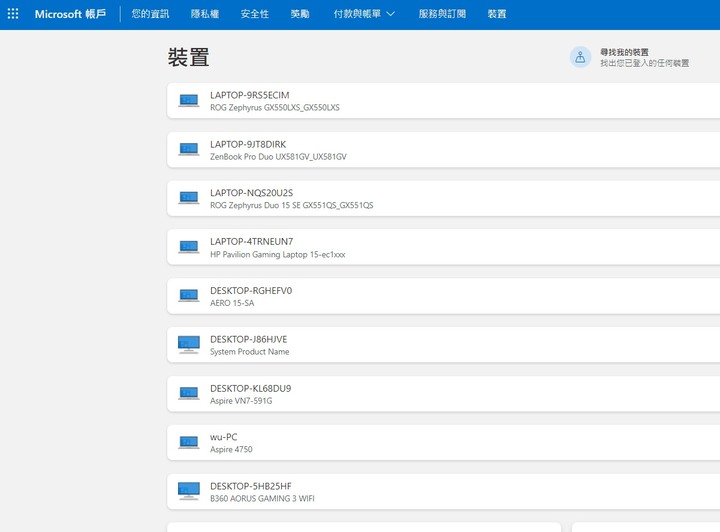Click B360 AORUS GAMING 3 WIFI text
This screenshot has height=532, width=720.
(262, 498)
